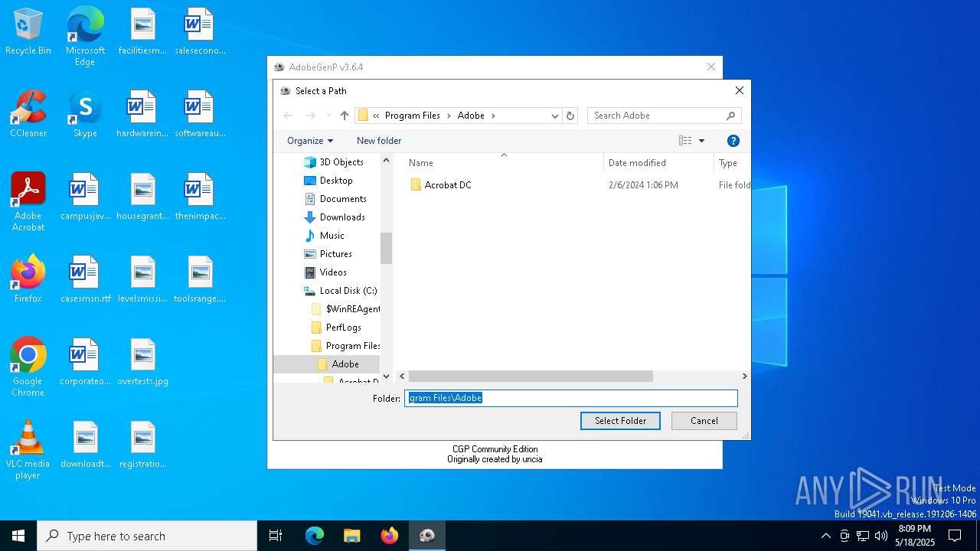Image resolution: width=980 pixels, height=551 pixels.
Task: Click Program Files in the breadcrumb path
Action: (413, 116)
